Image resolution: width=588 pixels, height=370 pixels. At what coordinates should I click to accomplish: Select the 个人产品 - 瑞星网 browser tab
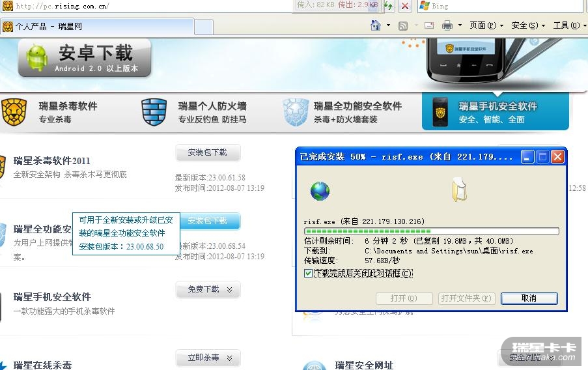(x=98, y=26)
